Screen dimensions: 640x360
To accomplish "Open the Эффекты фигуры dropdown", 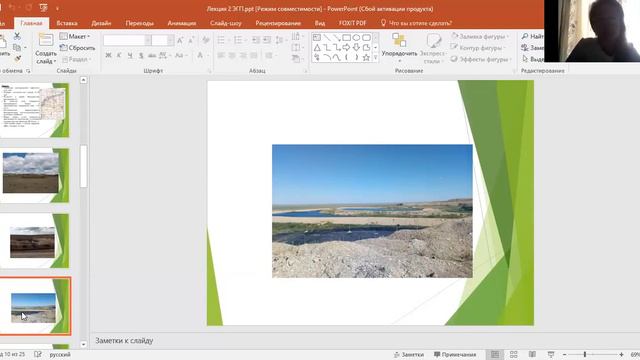I will (480, 59).
